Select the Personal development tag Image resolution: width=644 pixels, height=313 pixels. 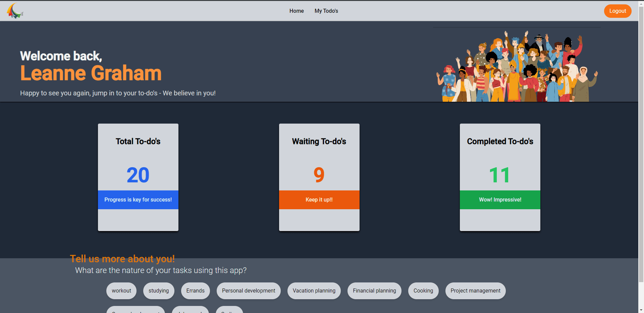click(248, 290)
